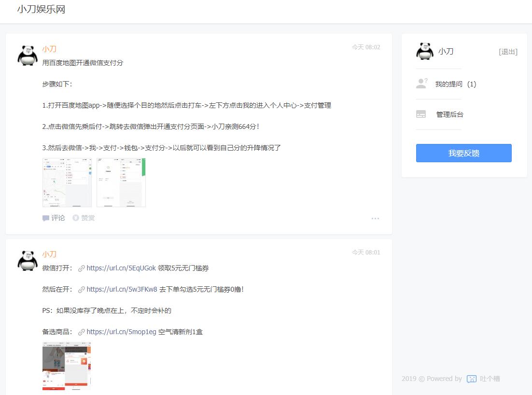The height and width of the screenshot is (395, 532).
Task: Open 我的提问 (1) in sidebar
Action: pos(456,84)
